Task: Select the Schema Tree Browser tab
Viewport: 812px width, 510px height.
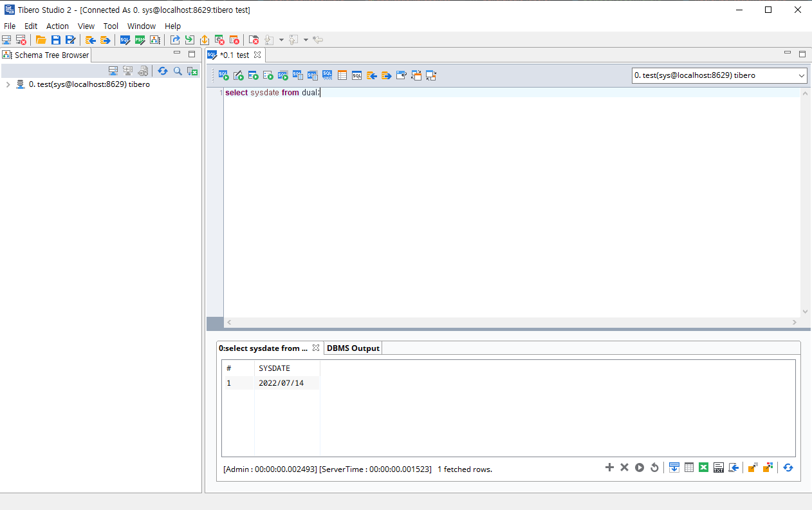Action: click(46, 55)
